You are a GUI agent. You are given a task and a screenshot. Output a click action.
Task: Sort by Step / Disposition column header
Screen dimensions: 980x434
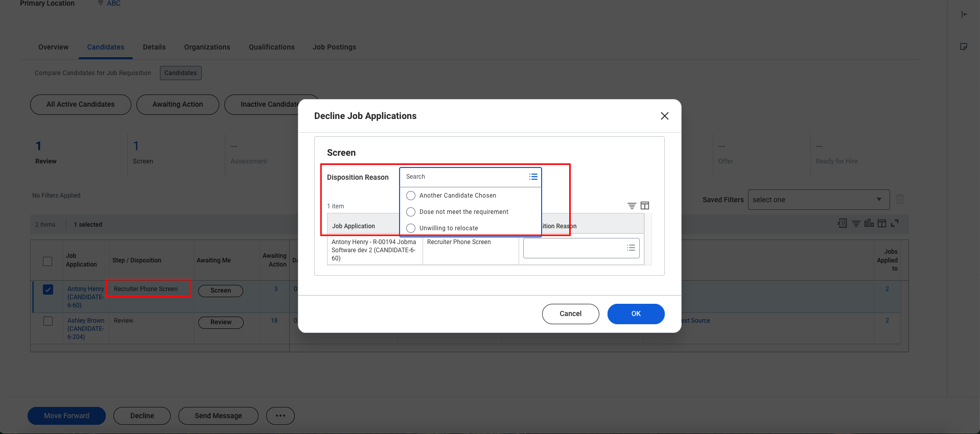(x=136, y=260)
